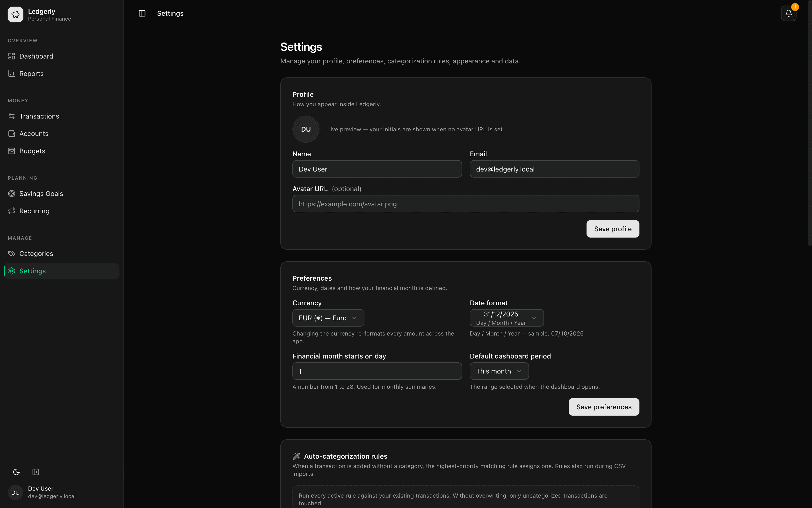Open Savings Goals
Image resolution: width=812 pixels, height=508 pixels.
(62, 194)
